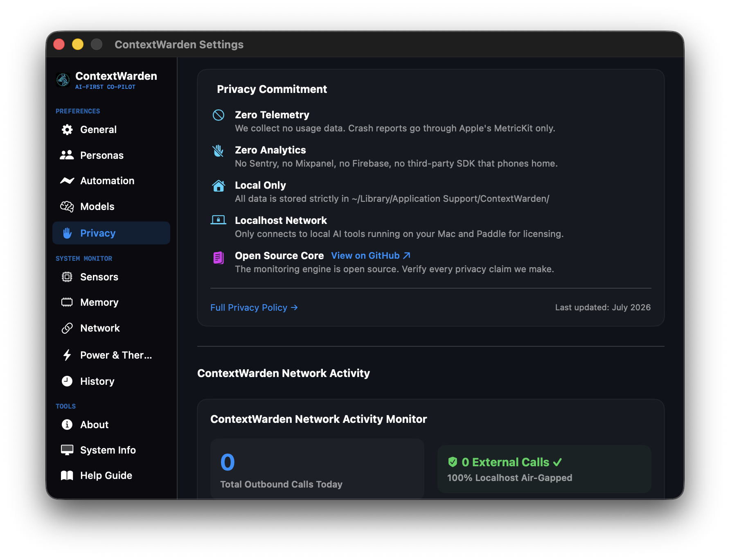This screenshot has height=560, width=730.
Task: Open the Sensors monitor page
Action: coord(111,277)
